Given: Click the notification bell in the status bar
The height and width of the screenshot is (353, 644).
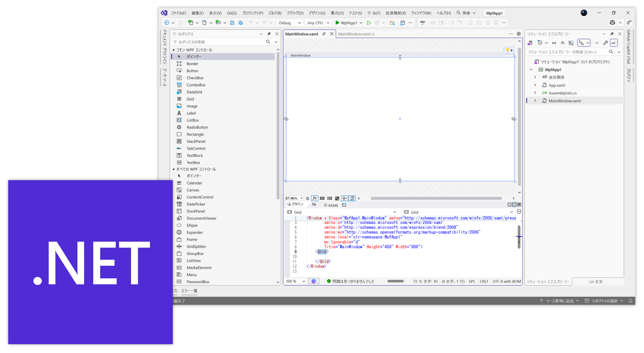Looking at the screenshot, I should pos(630,301).
